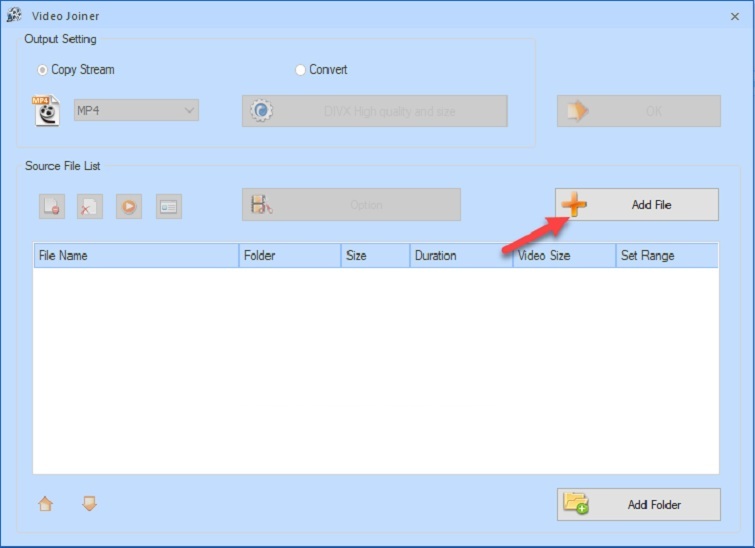This screenshot has height=548, width=755.
Task: Click the Duration column header
Action: (460, 256)
